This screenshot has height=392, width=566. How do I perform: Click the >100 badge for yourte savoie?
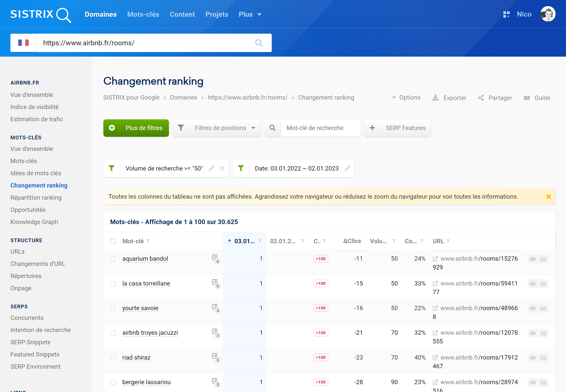pos(321,308)
